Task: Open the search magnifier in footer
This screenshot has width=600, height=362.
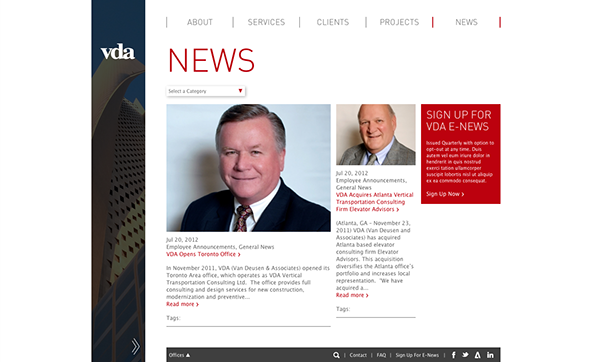Action: pyautogui.click(x=336, y=355)
